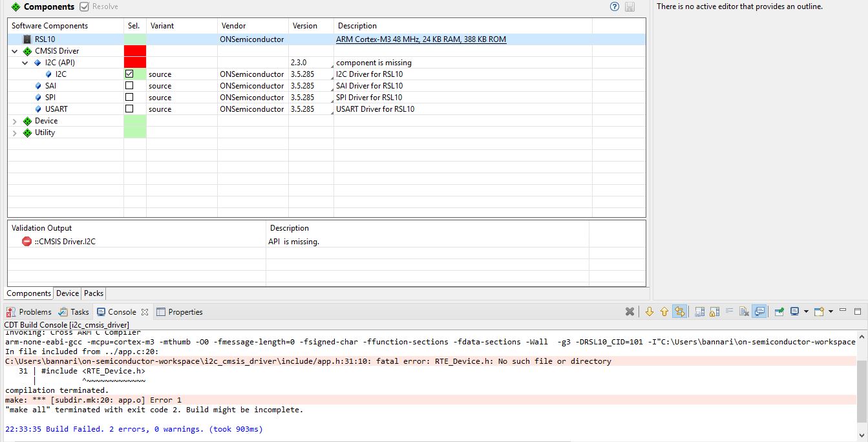868x442 pixels.
Task: Enable the SAI driver checkbox
Action: point(129,86)
